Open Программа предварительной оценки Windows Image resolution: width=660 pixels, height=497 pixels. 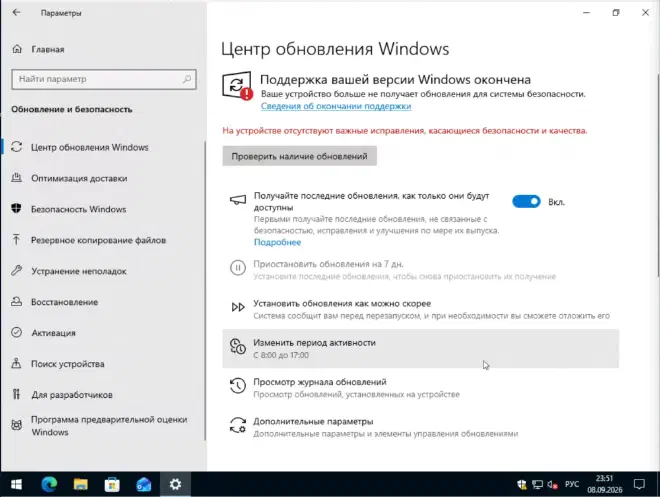pos(109,426)
